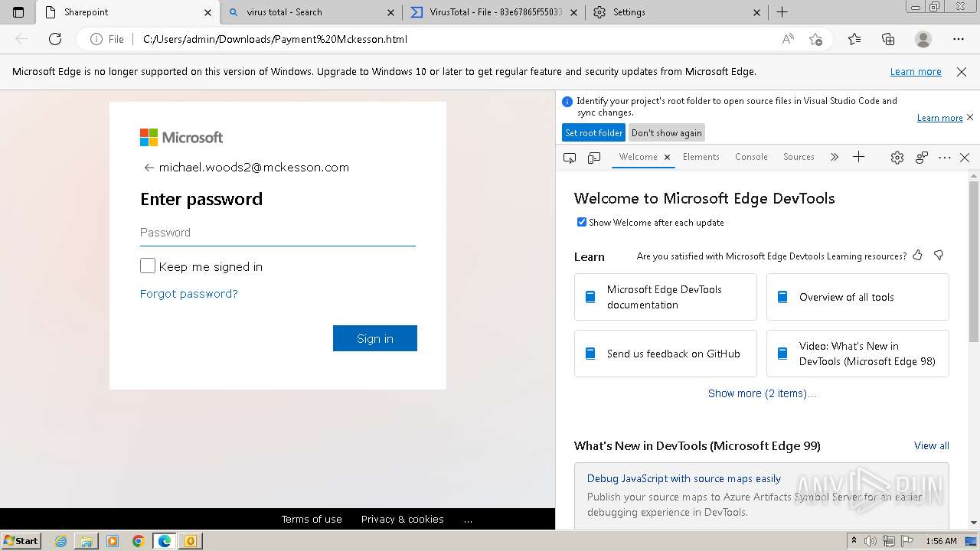Click the Password input field
This screenshot has width=980, height=551.
[x=278, y=233]
